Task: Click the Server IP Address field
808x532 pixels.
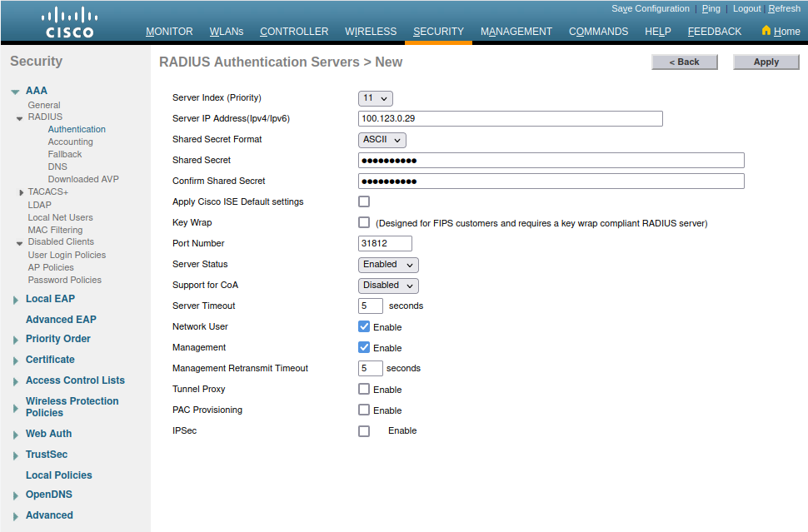Action: pos(510,118)
